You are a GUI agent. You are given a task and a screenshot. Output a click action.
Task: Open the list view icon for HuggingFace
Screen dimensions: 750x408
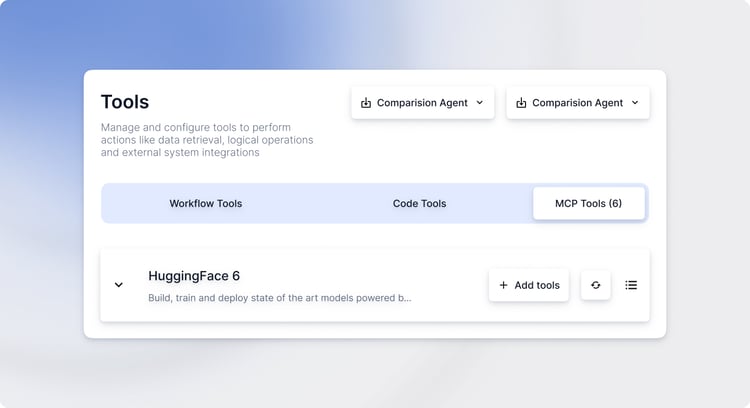point(631,285)
